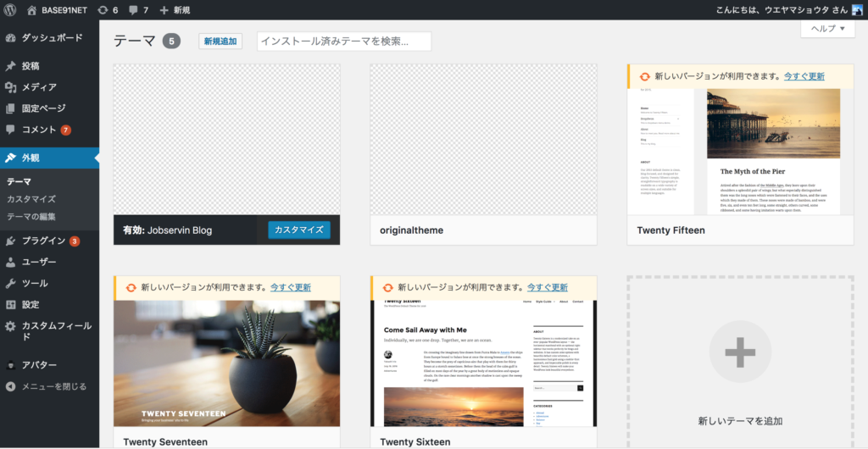Click the WordPress logo icon
This screenshot has width=868, height=449.
[x=11, y=10]
